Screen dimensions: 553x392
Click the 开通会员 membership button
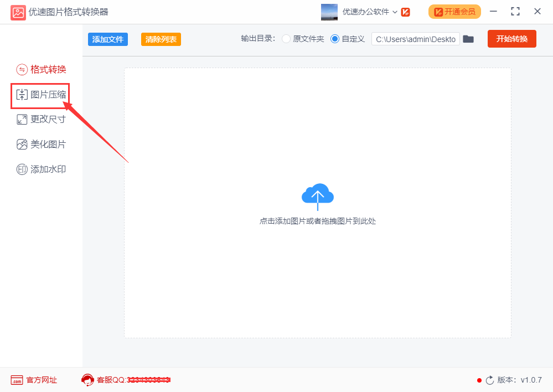(454, 12)
